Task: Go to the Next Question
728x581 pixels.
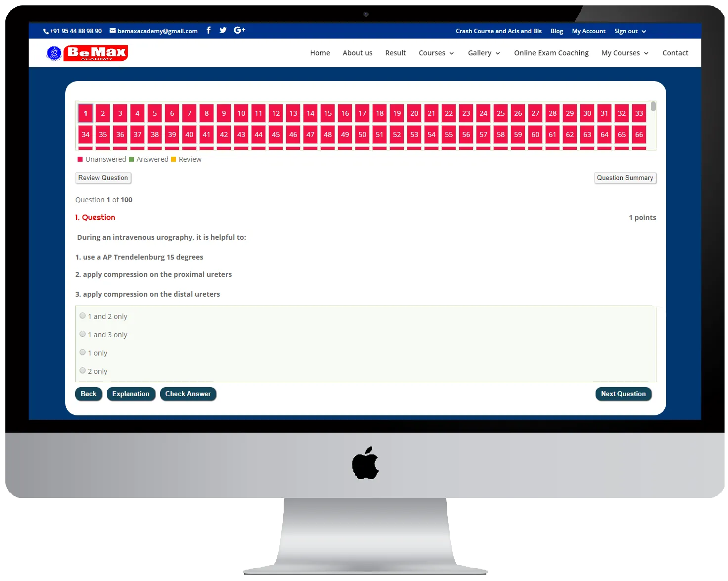Action: click(623, 394)
